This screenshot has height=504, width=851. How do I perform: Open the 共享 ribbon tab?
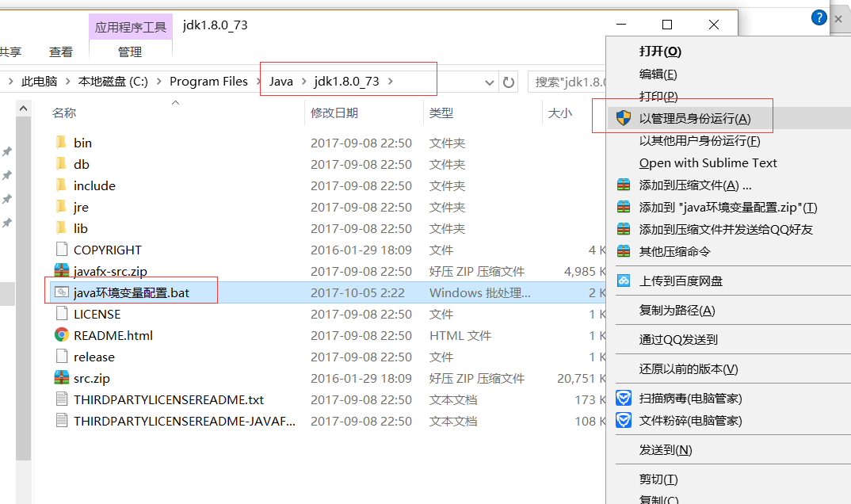(10, 52)
